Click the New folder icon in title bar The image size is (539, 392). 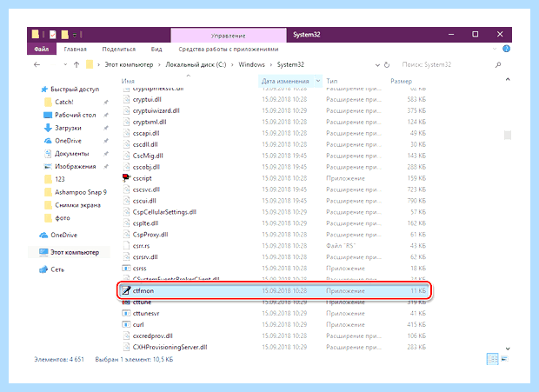coord(64,35)
